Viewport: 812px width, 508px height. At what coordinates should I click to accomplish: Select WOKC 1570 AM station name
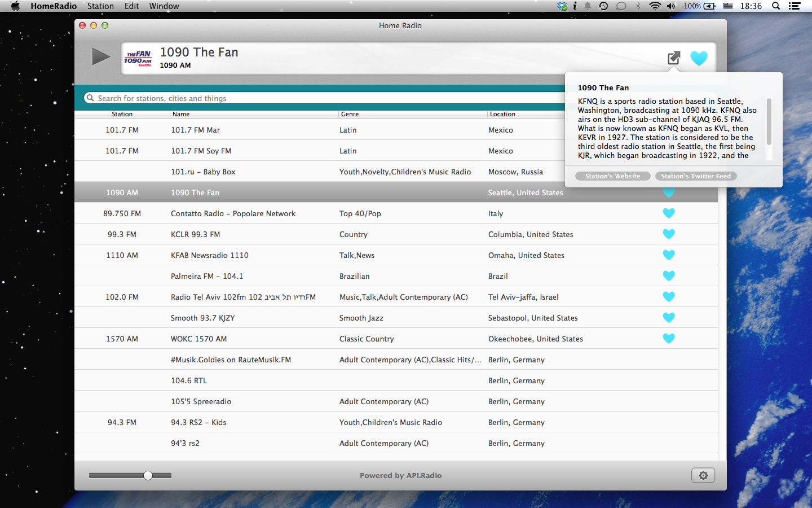[x=198, y=339]
